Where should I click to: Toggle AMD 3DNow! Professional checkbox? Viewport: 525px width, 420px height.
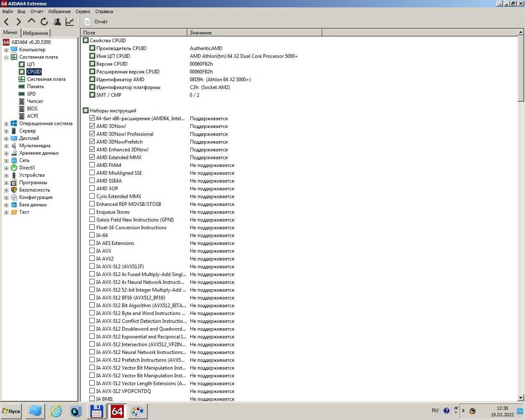point(92,134)
